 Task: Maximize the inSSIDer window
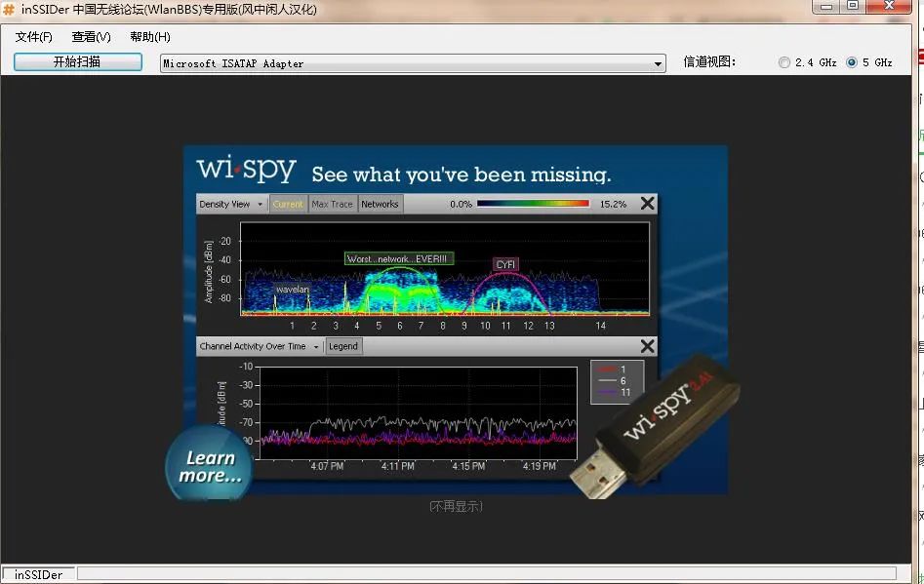(853, 7)
